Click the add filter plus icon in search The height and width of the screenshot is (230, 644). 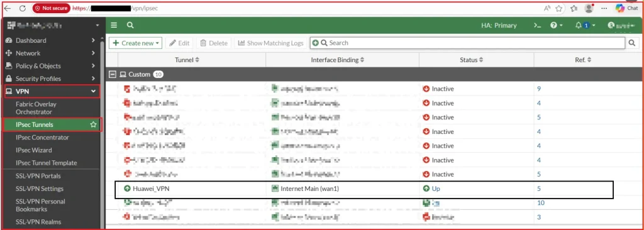pos(315,43)
